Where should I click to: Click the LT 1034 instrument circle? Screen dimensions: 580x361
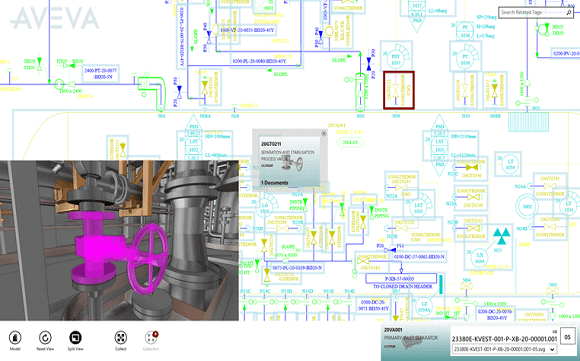(510, 165)
